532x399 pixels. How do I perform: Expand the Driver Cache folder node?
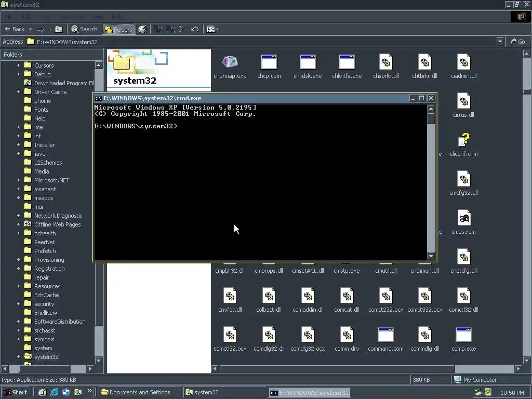[18, 91]
